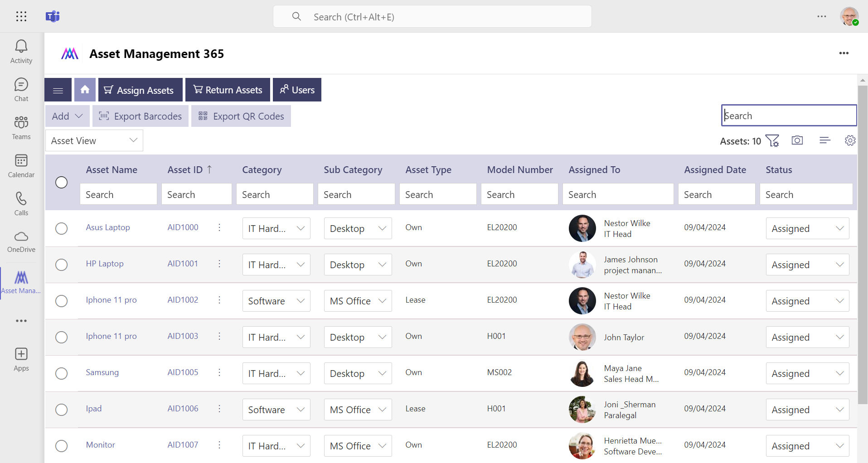
Task: Check the Ipad row checkbox
Action: [62, 410]
